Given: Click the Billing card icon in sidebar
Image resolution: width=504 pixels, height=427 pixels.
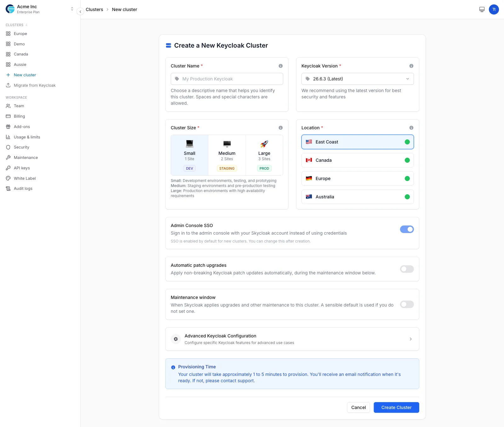Looking at the screenshot, I should coord(8,116).
